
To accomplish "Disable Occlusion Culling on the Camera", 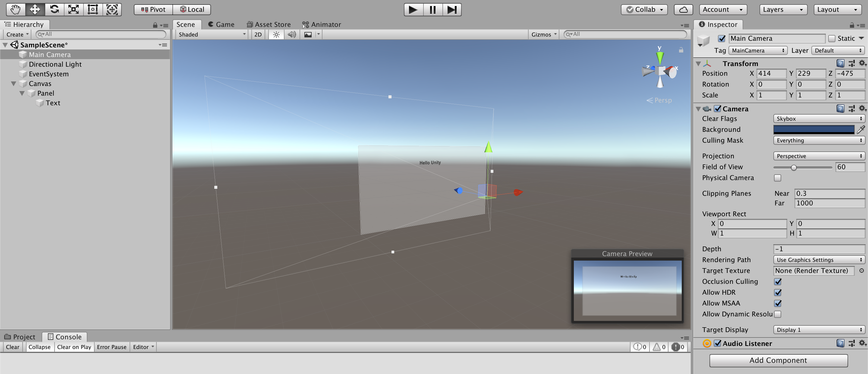I will (778, 282).
